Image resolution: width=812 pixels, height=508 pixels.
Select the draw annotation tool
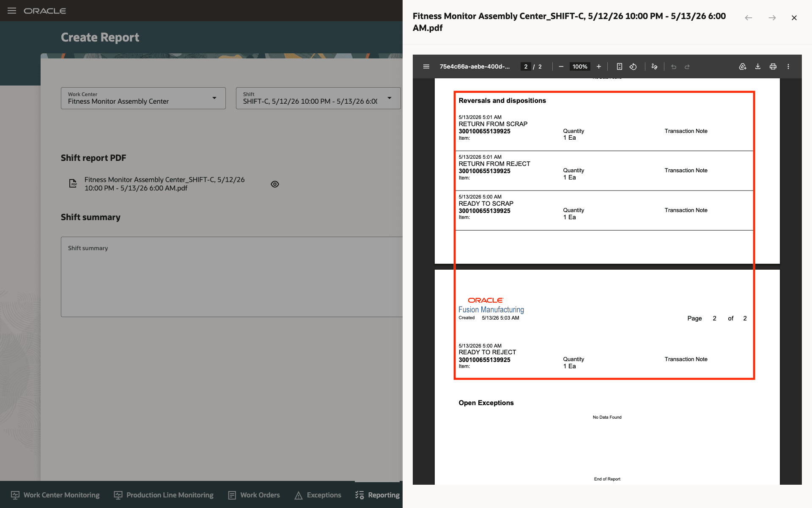click(654, 66)
